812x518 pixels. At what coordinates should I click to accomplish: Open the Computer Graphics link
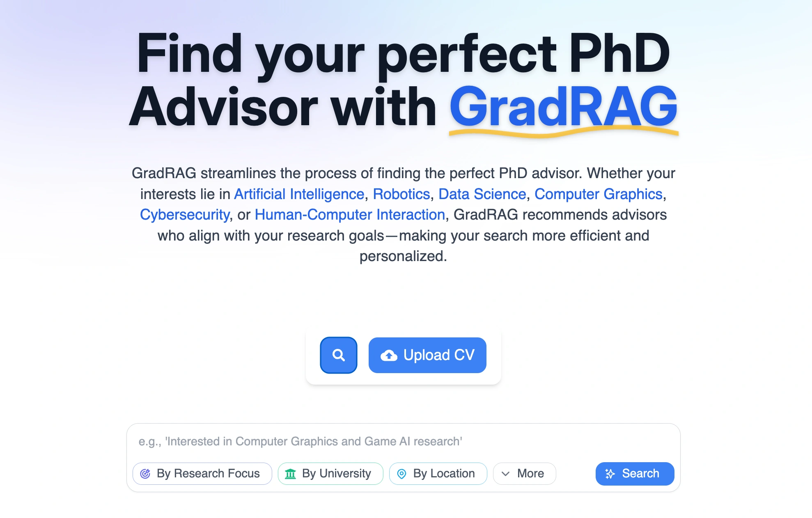pyautogui.click(x=599, y=194)
